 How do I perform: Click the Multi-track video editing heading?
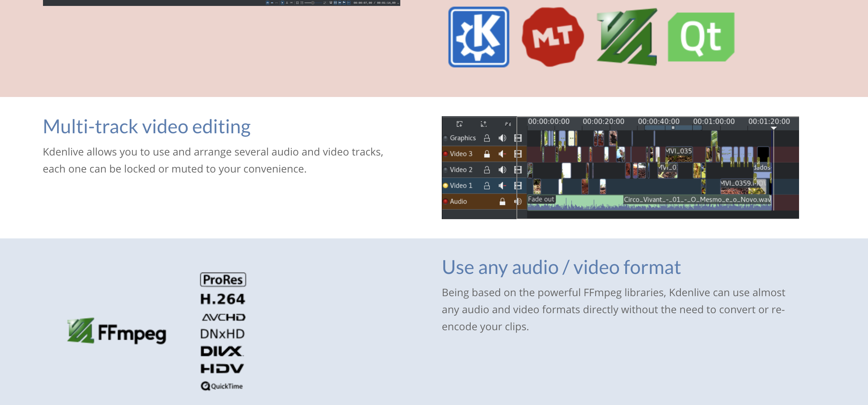pos(147,127)
